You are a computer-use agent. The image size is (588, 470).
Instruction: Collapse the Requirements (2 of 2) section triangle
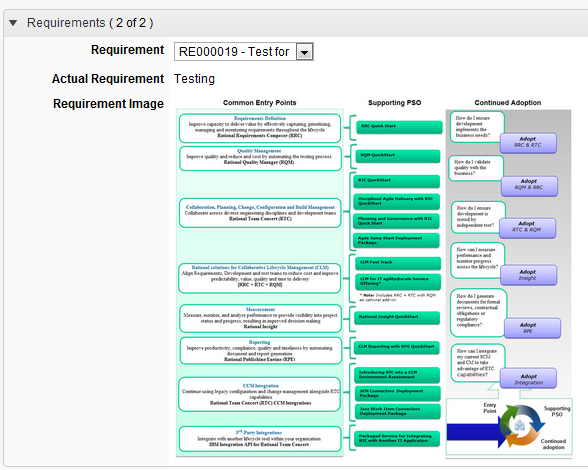(13, 23)
